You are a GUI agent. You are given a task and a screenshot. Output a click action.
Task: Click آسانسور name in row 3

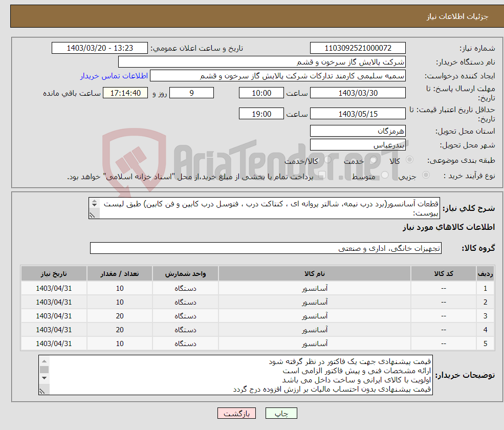pyautogui.click(x=315, y=316)
